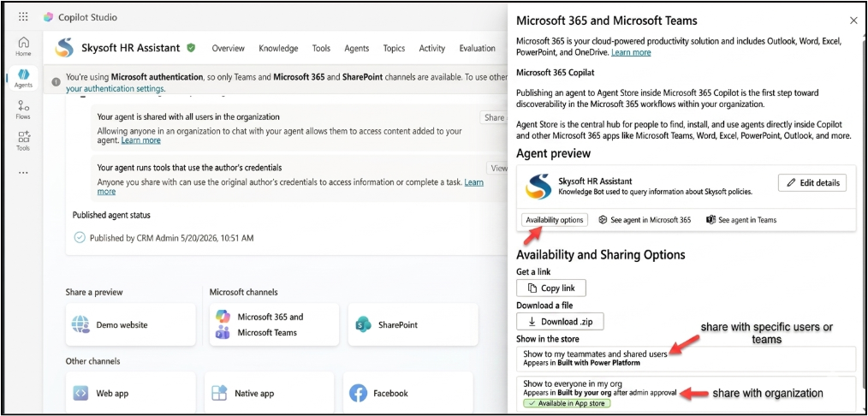Click the Microsoft 365 icon beside See agent
868x416 pixels.
point(603,220)
